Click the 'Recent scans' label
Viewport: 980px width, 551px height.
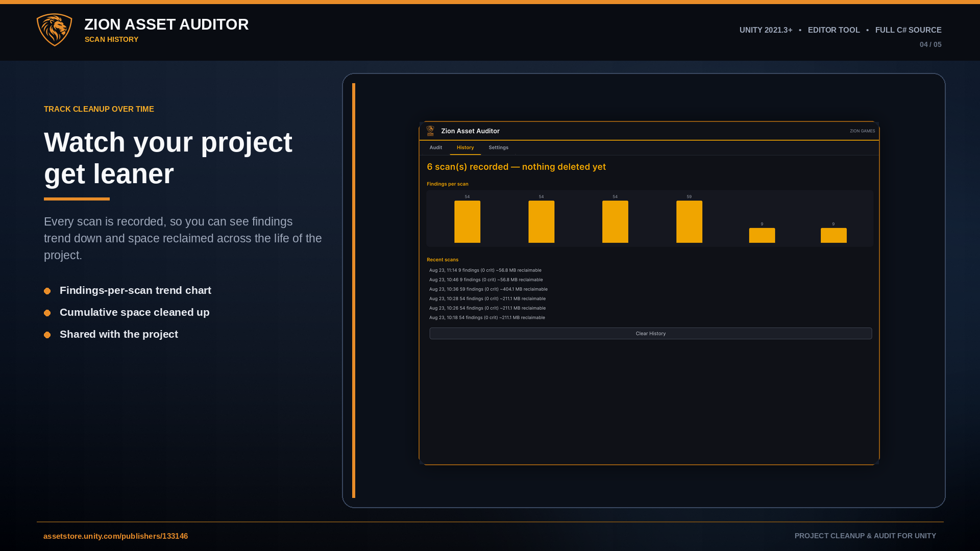pos(443,260)
